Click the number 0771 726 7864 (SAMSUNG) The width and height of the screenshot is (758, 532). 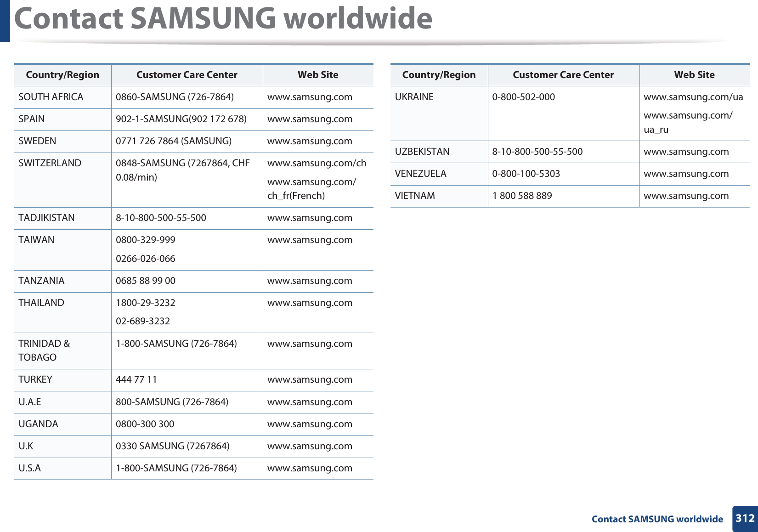pos(174,141)
